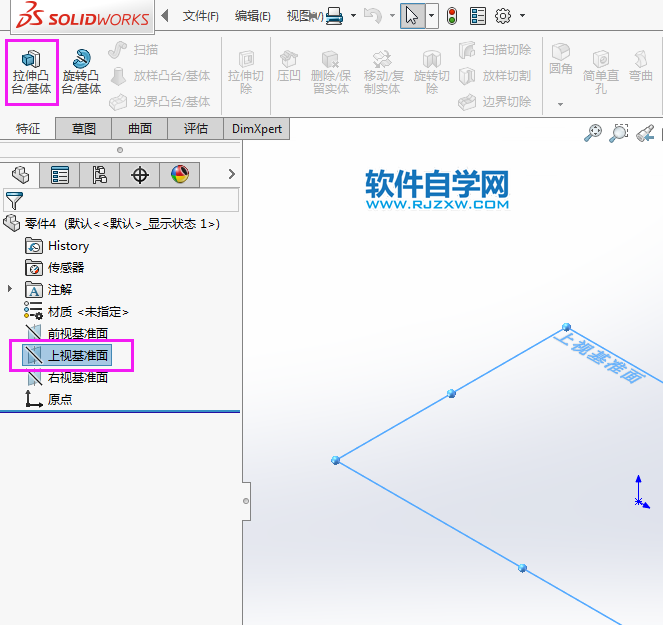Open the Options gear icon
The width and height of the screenshot is (663, 625).
503,16
